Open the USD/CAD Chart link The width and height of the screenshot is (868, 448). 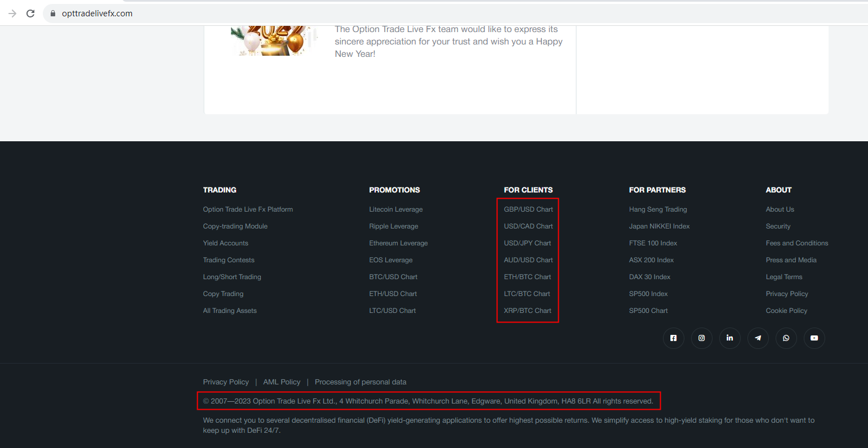[528, 226]
